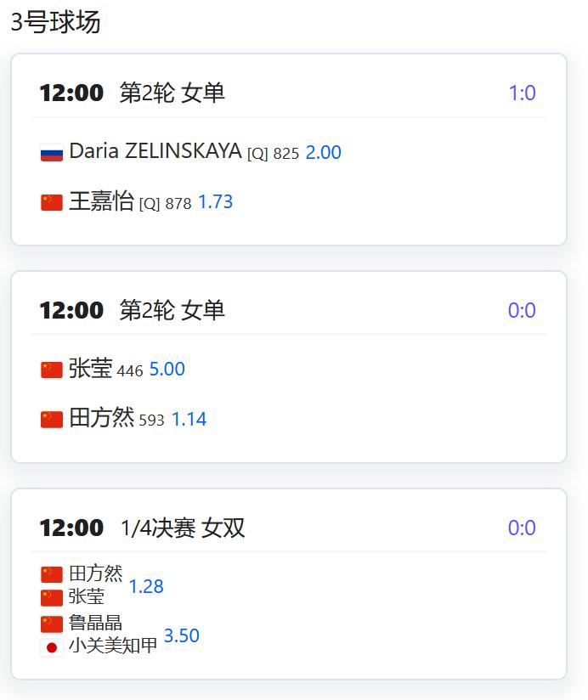Open the 1:0 score of first match
588x700 pixels.
click(x=522, y=93)
